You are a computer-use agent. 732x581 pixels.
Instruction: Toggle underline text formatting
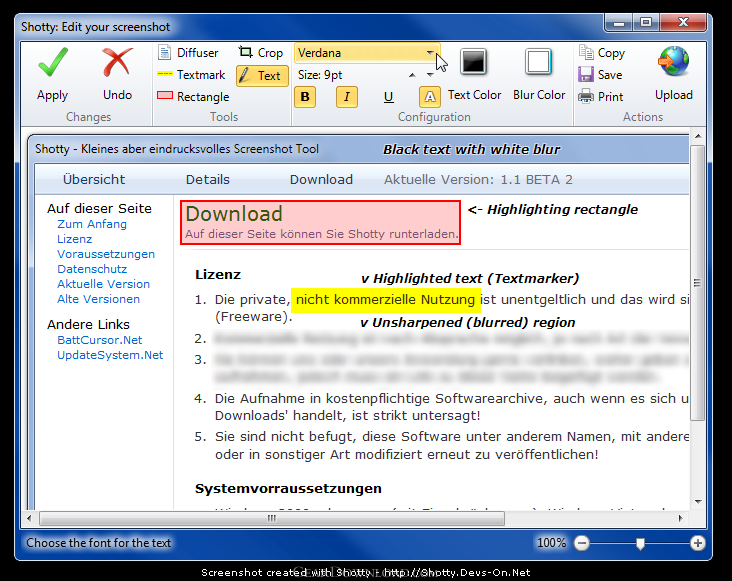(x=388, y=97)
